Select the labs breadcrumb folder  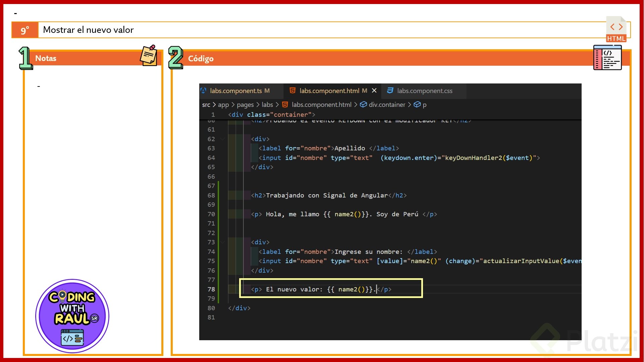click(x=267, y=105)
